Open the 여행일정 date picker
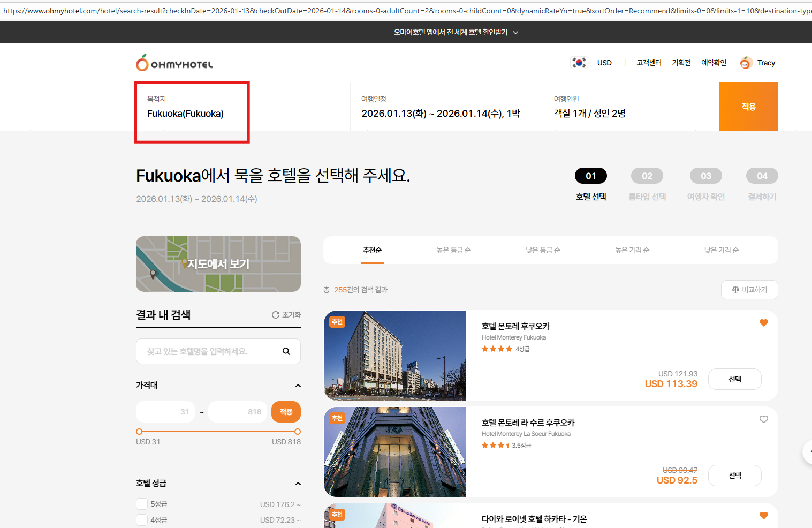812x528 pixels. 446,107
